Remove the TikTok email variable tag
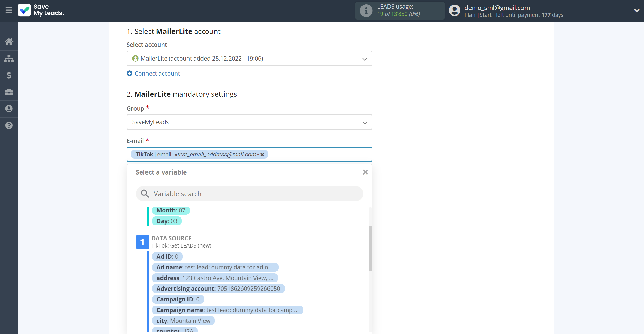 click(x=262, y=155)
